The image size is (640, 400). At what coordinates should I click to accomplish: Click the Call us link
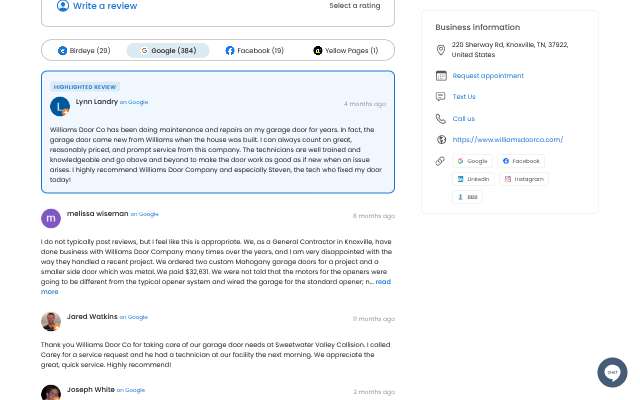pyautogui.click(x=463, y=119)
